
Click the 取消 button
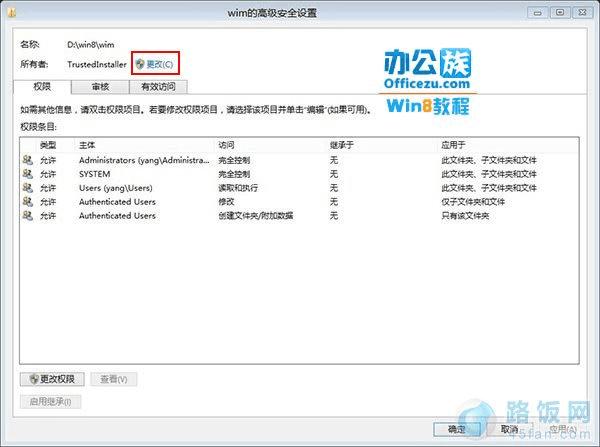pos(510,429)
